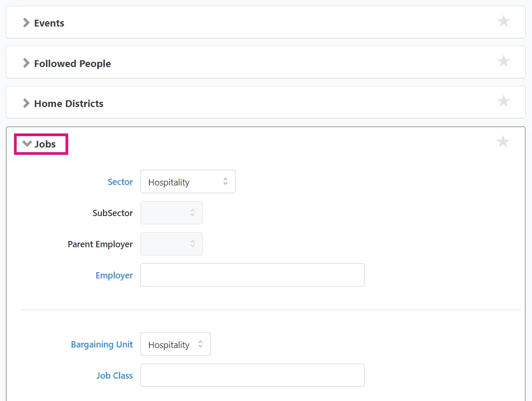Click the Bargaining Unit label
The width and height of the screenshot is (532, 401).
pos(102,344)
